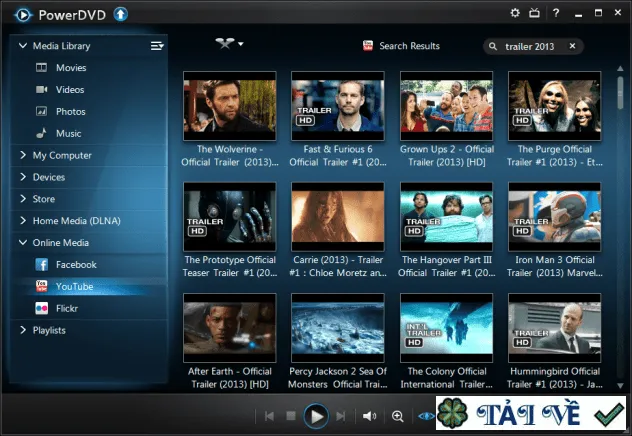
Task: Start playback with the Play button
Action: (316, 416)
